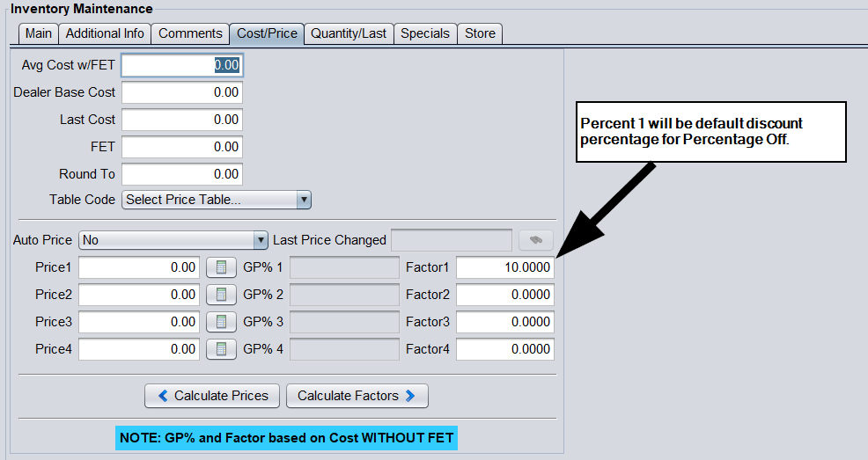Click the Avg Cost w/FET field
Screen dimensions: 868x460
tap(181, 65)
